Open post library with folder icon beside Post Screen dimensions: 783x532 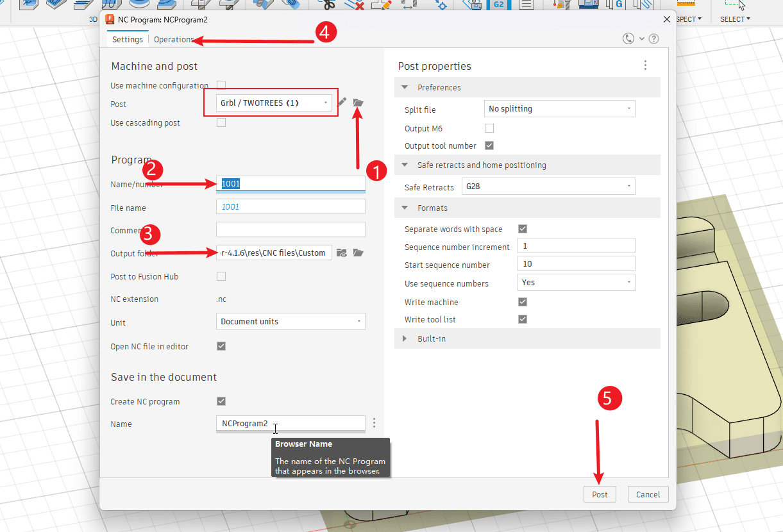click(x=358, y=103)
